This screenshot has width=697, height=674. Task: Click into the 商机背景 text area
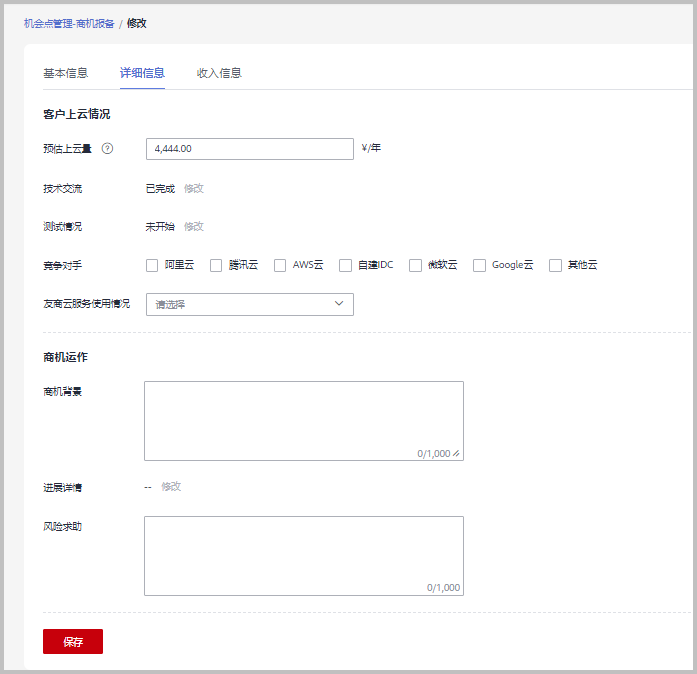tap(304, 421)
